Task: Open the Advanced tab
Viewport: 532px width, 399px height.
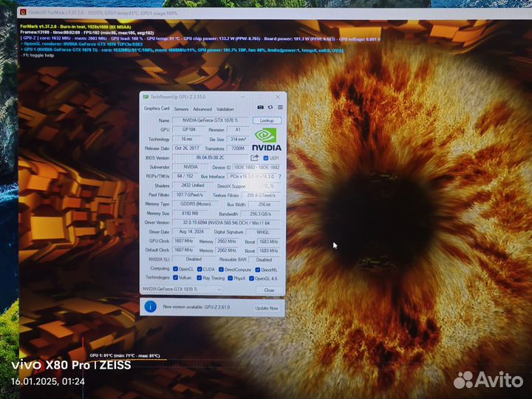Action: click(202, 109)
